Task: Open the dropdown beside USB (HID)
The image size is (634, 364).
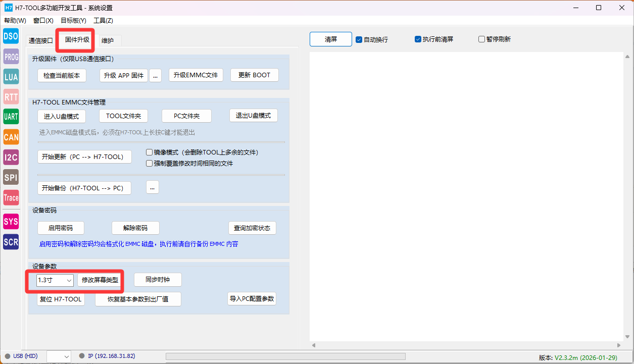Action: (x=59, y=356)
